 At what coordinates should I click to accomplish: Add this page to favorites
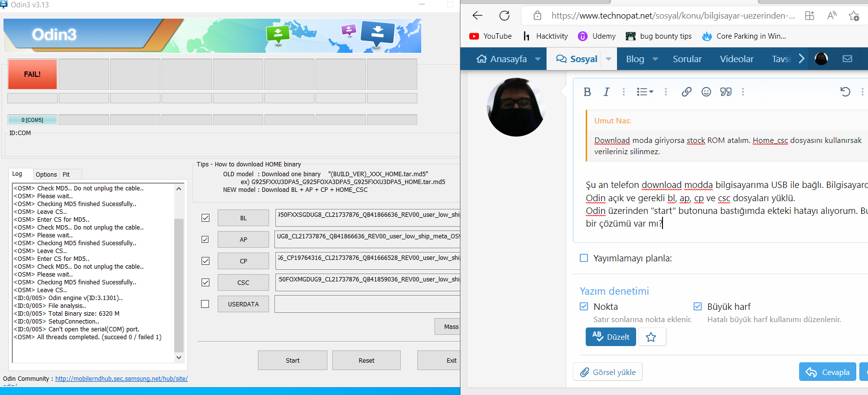click(x=854, y=16)
